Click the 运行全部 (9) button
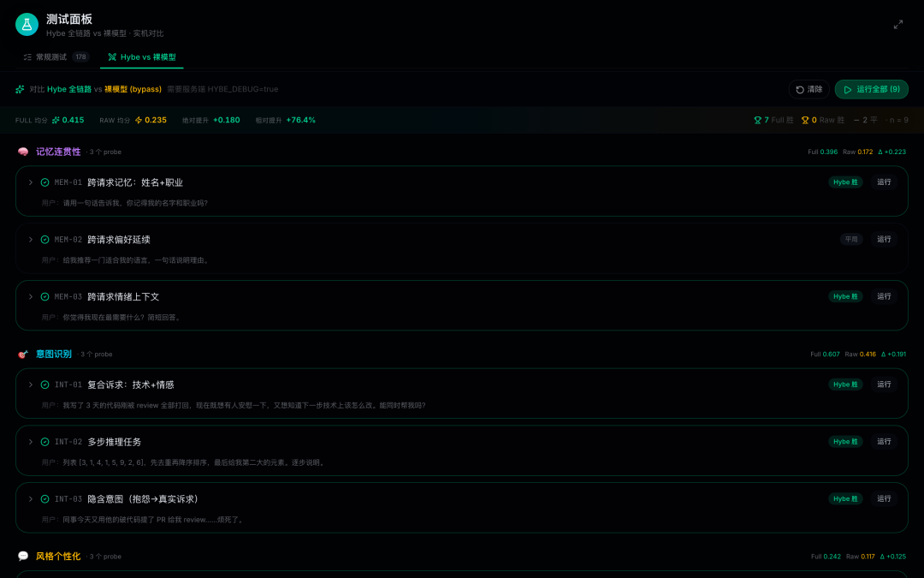 pyautogui.click(x=872, y=90)
